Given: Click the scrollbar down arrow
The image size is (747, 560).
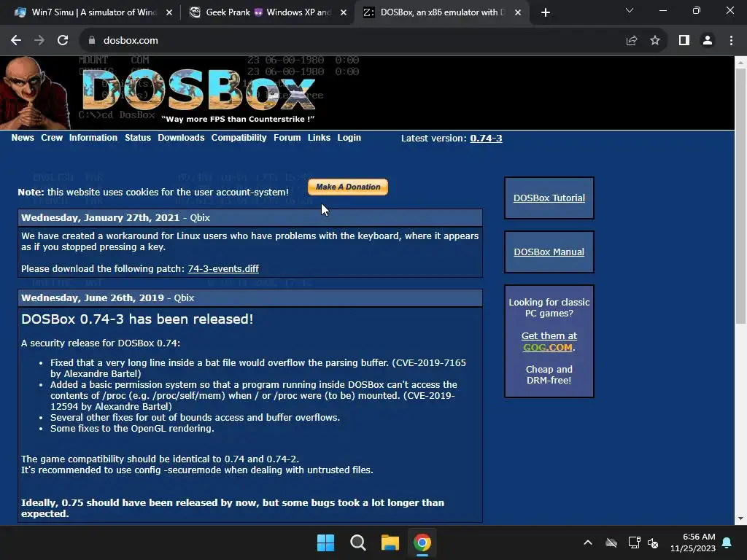Looking at the screenshot, I should tap(740, 518).
